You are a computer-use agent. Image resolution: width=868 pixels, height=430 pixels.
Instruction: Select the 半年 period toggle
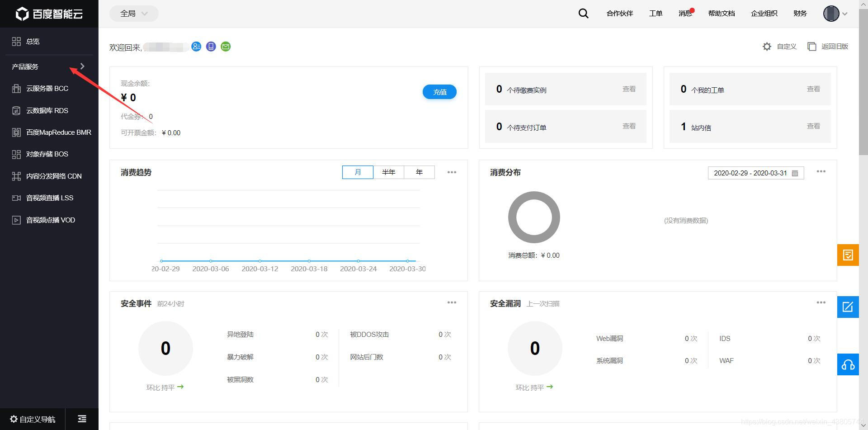click(x=388, y=172)
